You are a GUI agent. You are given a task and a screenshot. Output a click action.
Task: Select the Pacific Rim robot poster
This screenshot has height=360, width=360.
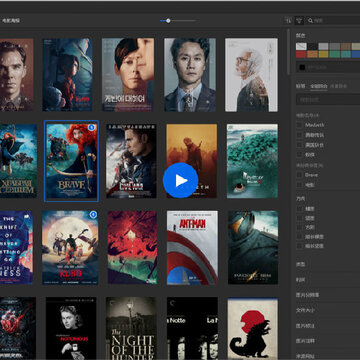coord(253,247)
